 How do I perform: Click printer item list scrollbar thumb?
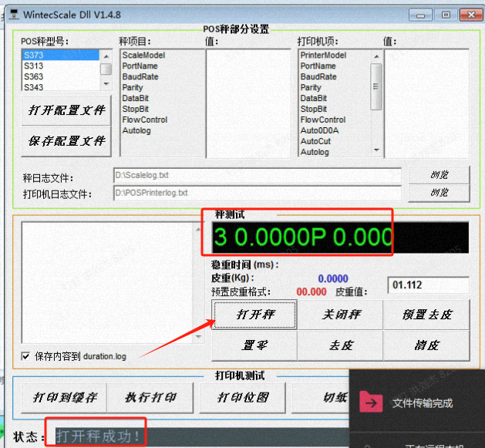[376, 86]
